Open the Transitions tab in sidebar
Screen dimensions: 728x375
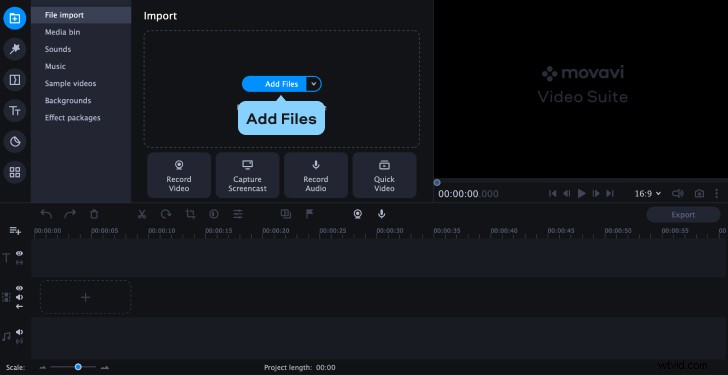[15, 80]
